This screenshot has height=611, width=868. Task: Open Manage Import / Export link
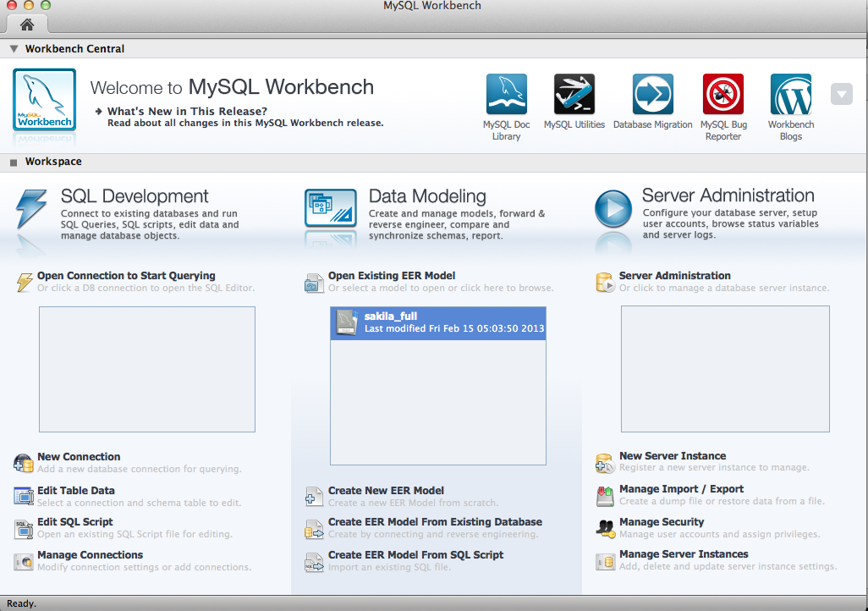pos(681,488)
